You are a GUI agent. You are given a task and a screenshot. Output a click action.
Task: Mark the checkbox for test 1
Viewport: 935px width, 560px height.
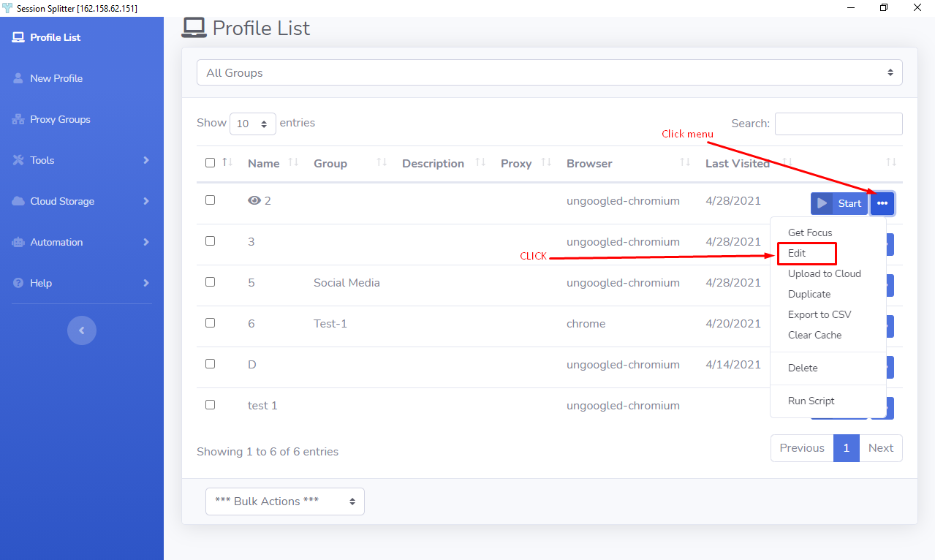click(x=211, y=404)
